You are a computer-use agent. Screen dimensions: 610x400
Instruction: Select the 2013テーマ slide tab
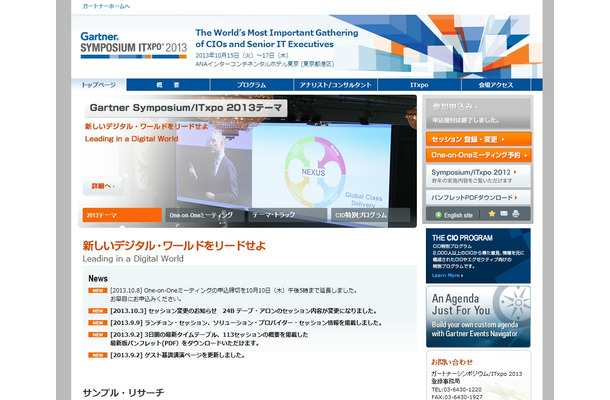(x=122, y=215)
